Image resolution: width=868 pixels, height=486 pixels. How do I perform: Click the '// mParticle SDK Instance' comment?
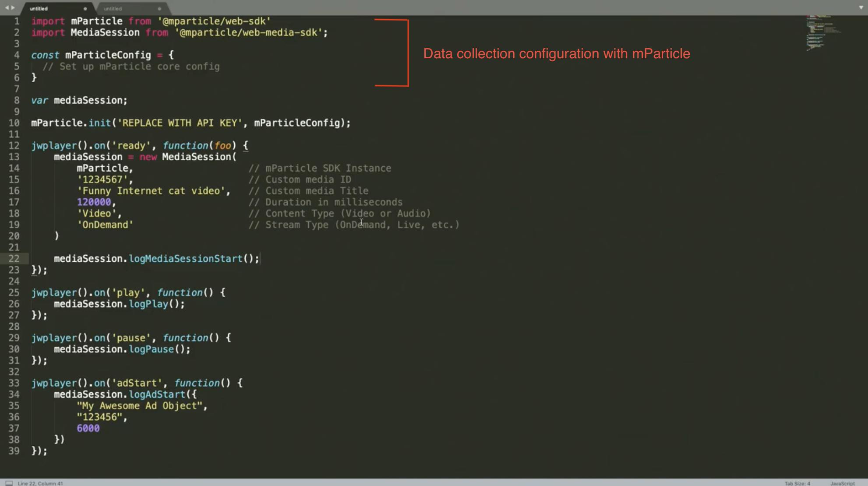(320, 168)
